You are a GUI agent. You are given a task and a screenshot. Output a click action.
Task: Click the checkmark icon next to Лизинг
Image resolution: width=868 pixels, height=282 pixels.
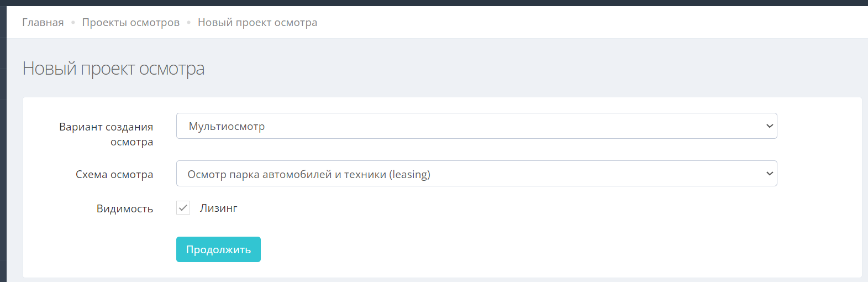point(183,208)
